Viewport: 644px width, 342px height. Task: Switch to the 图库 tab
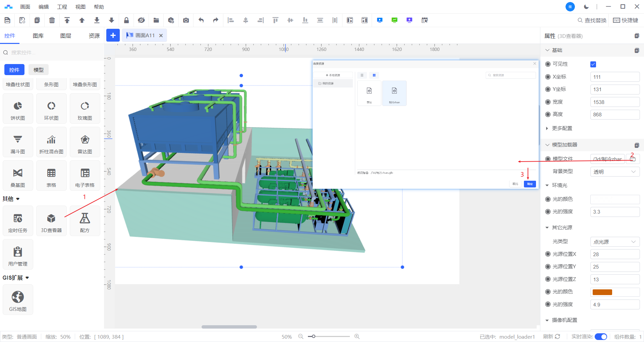[x=38, y=36]
